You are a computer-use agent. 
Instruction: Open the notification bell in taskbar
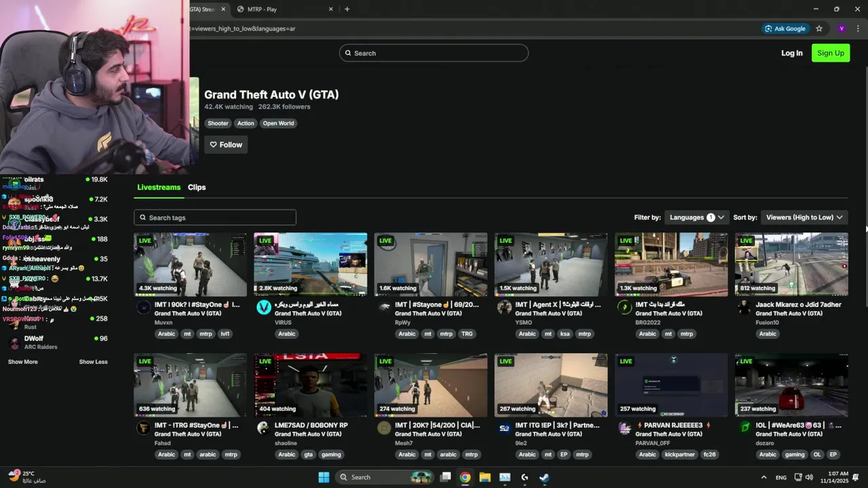[x=856, y=477]
